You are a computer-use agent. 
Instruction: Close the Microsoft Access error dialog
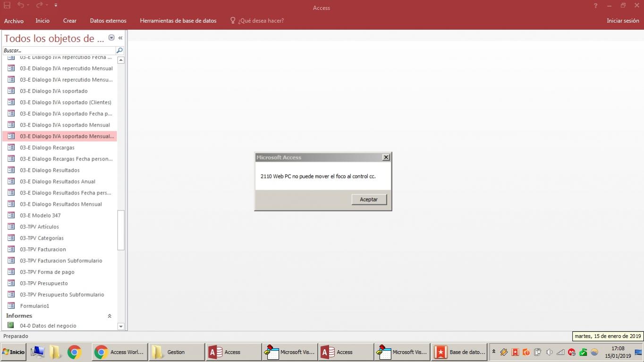tap(386, 157)
